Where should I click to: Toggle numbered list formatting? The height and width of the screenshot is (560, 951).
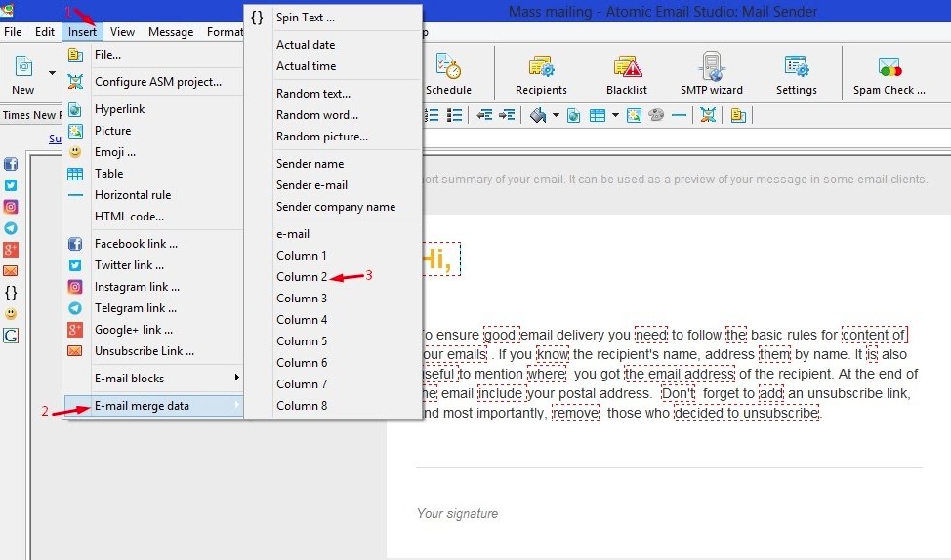point(432,115)
